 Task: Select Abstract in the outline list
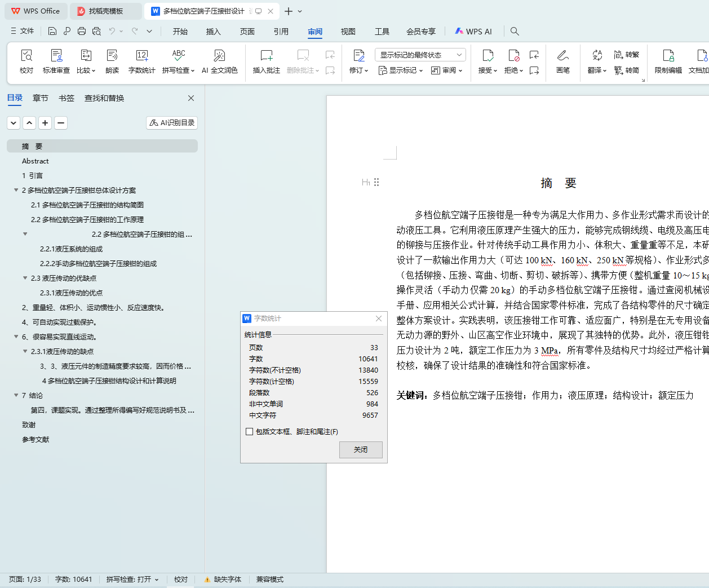(36, 161)
